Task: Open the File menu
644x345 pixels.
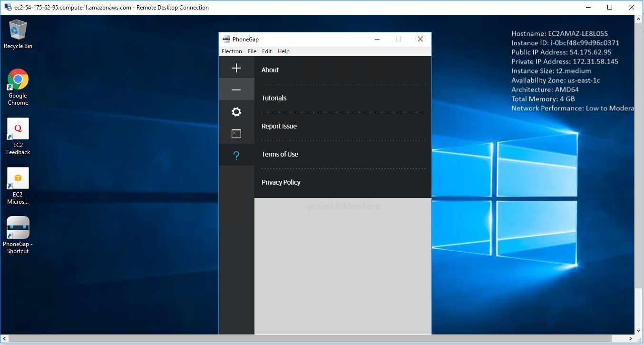Action: tap(252, 51)
